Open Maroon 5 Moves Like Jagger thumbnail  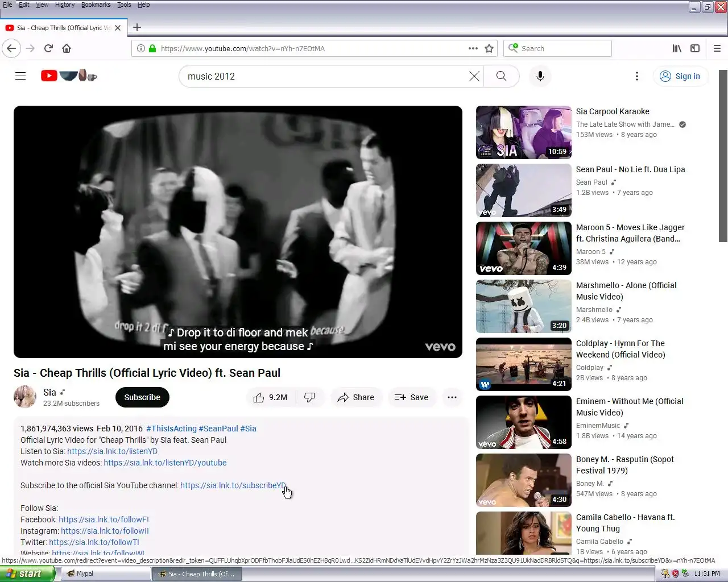coord(523,248)
